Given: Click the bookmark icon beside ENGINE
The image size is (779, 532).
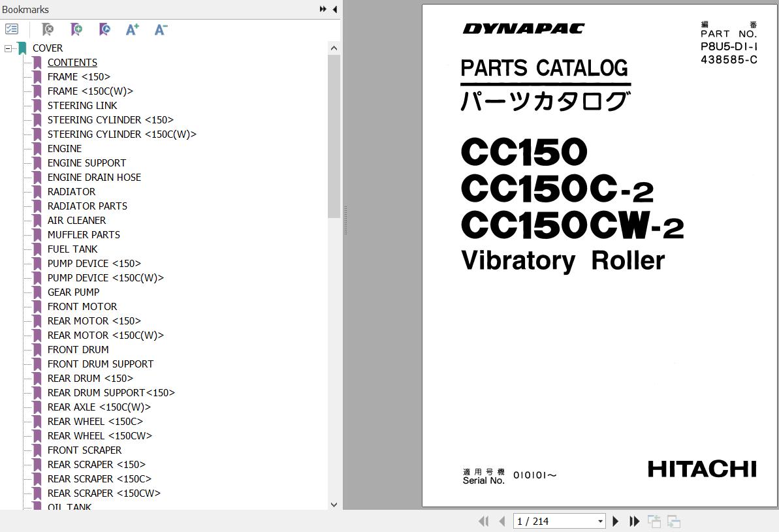Looking at the screenshot, I should 37,149.
